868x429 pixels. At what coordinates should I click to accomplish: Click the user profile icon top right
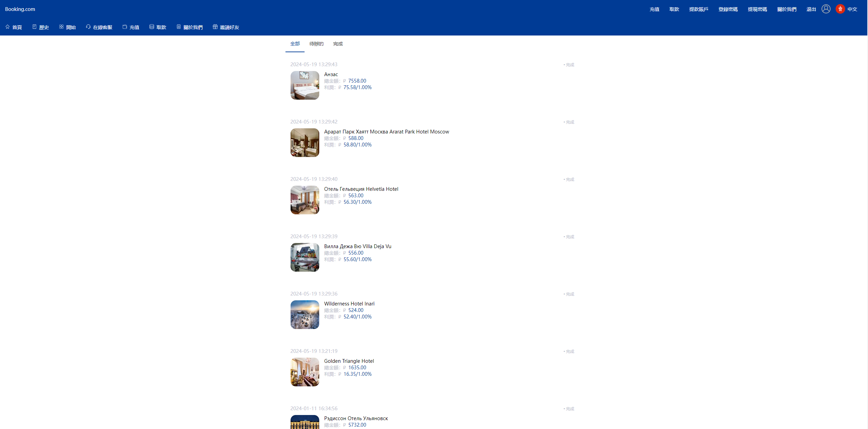tap(826, 9)
